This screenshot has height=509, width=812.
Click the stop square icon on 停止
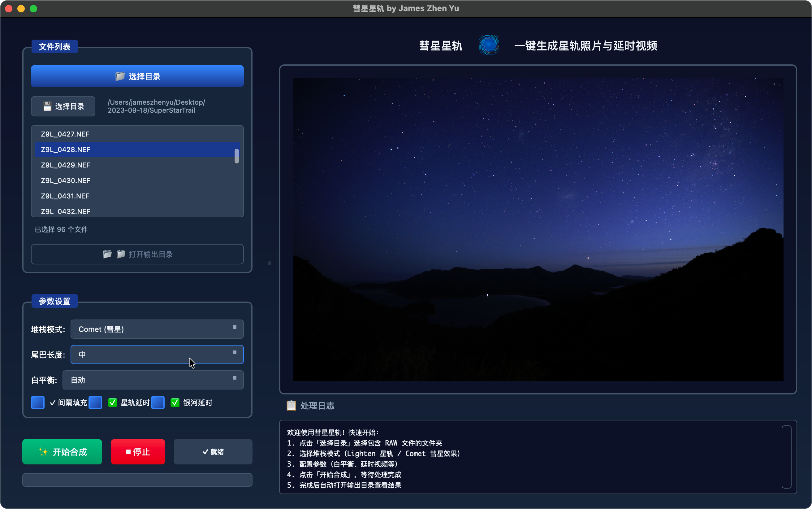tap(128, 452)
